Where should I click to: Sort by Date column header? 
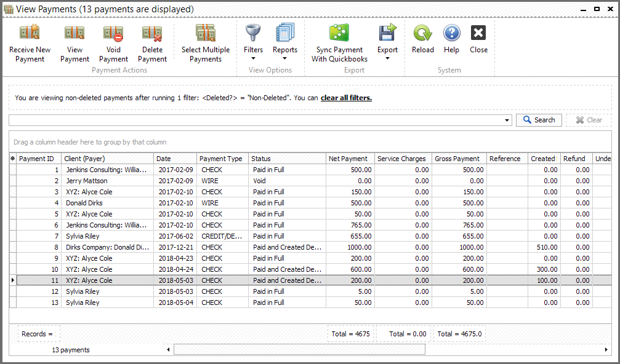pyautogui.click(x=175, y=159)
